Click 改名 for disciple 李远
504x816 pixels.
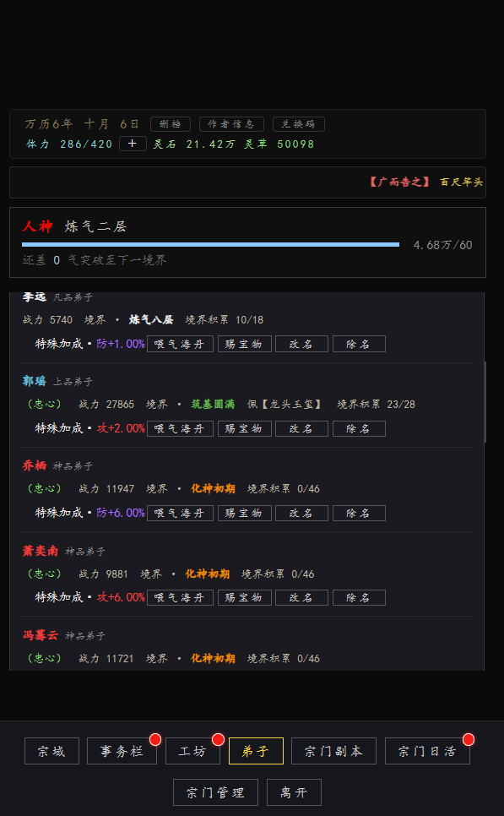(301, 344)
